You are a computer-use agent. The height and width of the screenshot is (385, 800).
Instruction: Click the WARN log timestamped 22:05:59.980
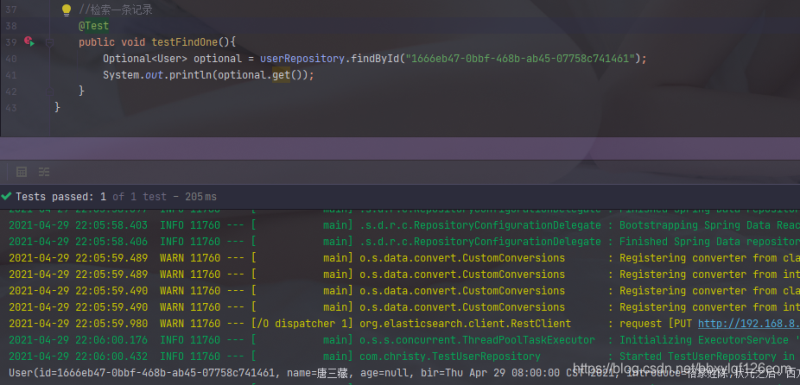click(x=404, y=324)
